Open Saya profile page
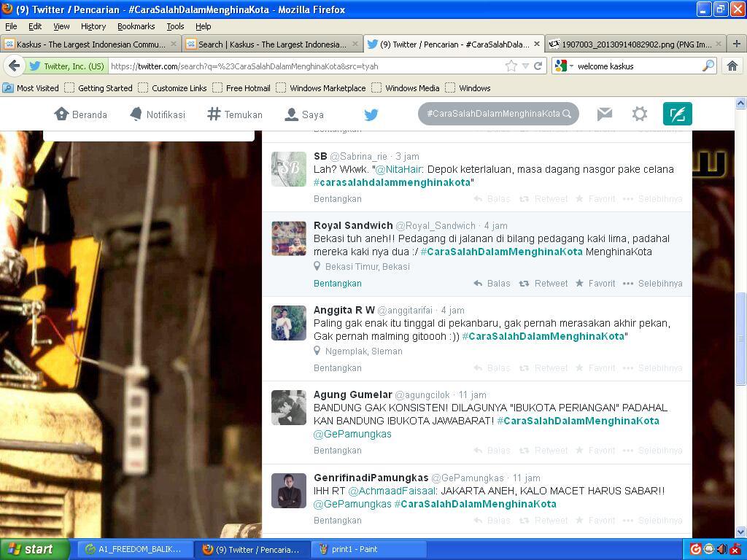This screenshot has height=560, width=747. click(304, 114)
